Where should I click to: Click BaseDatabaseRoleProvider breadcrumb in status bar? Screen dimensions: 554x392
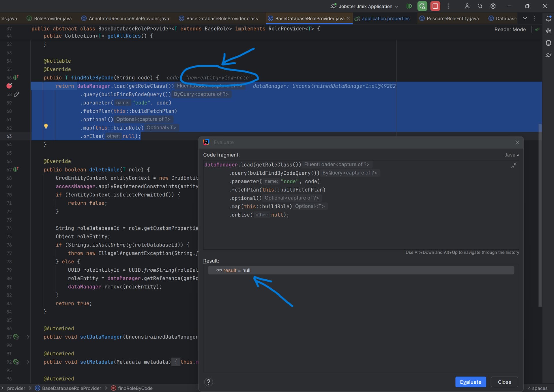coord(68,388)
